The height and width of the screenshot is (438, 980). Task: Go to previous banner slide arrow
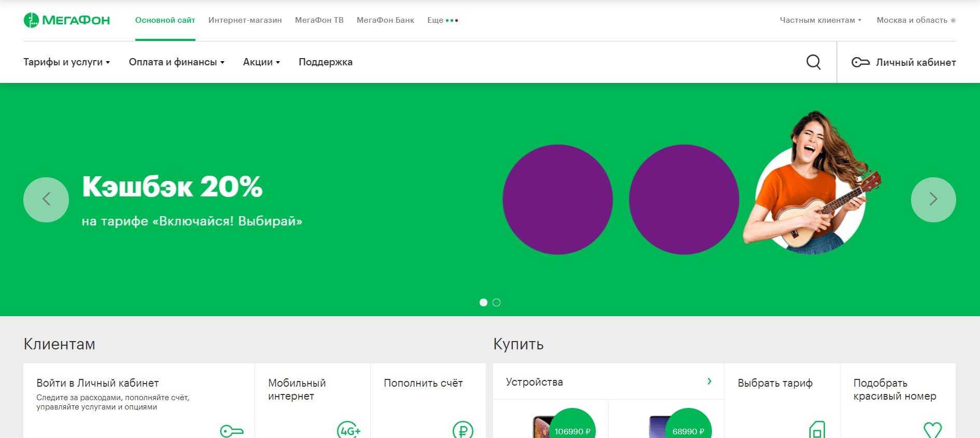point(46,200)
